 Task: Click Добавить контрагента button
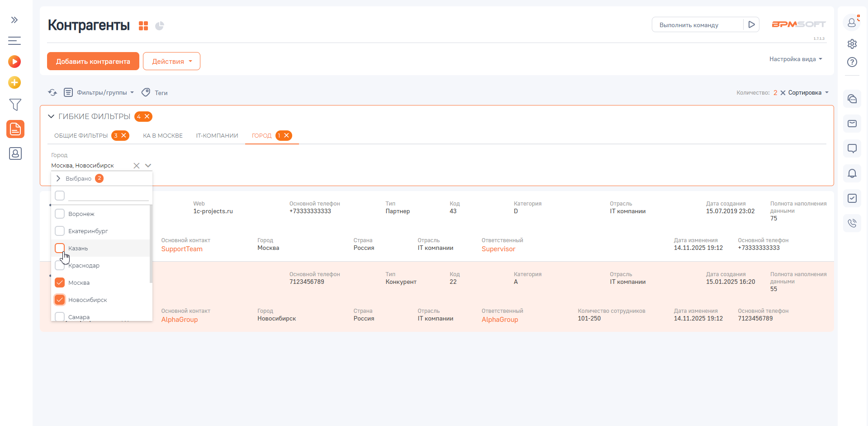[x=93, y=61]
